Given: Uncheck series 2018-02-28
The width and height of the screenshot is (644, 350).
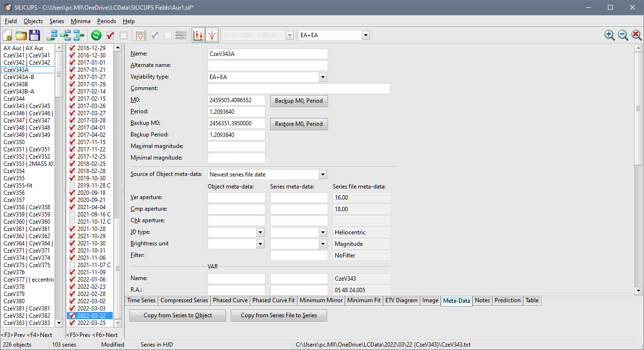Looking at the screenshot, I should coord(72,171).
